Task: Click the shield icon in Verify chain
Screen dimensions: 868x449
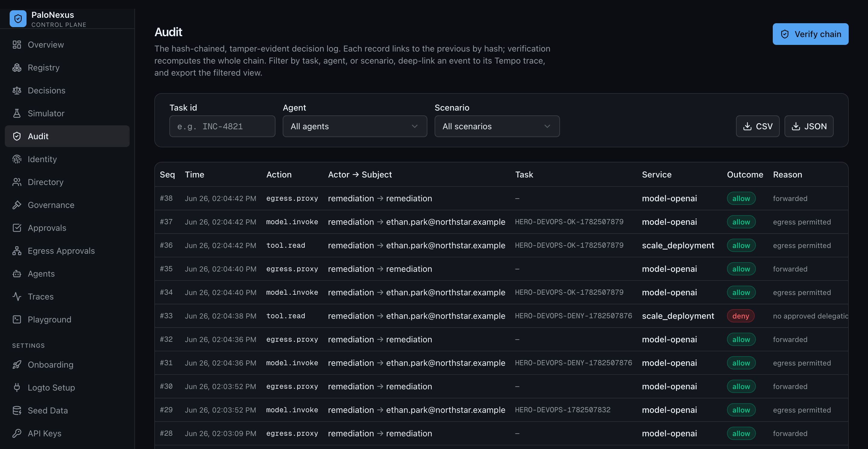Action: pos(785,34)
